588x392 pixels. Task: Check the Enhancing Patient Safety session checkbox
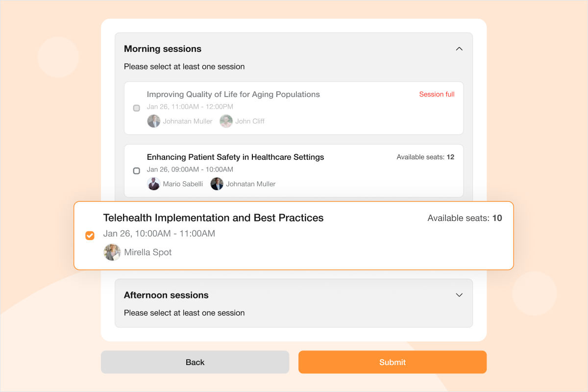coord(137,171)
